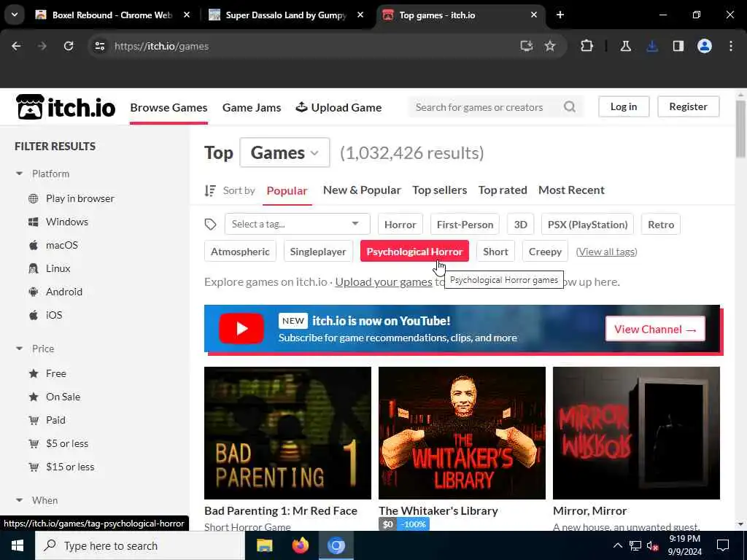Click the network icon in system tray
The image size is (747, 560).
pyautogui.click(x=635, y=545)
